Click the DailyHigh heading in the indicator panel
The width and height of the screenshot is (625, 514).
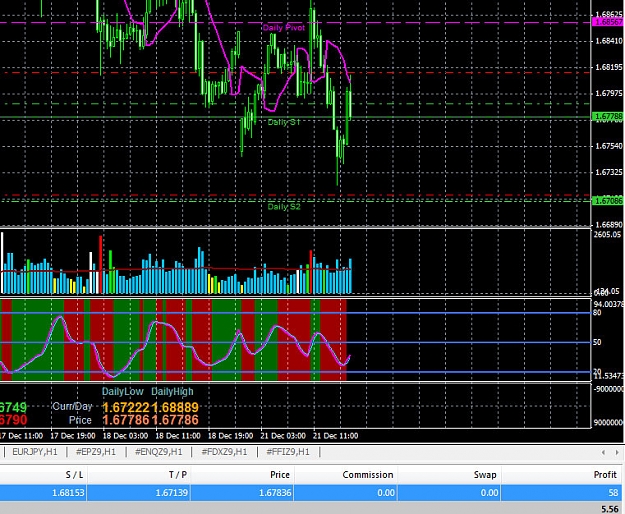172,392
